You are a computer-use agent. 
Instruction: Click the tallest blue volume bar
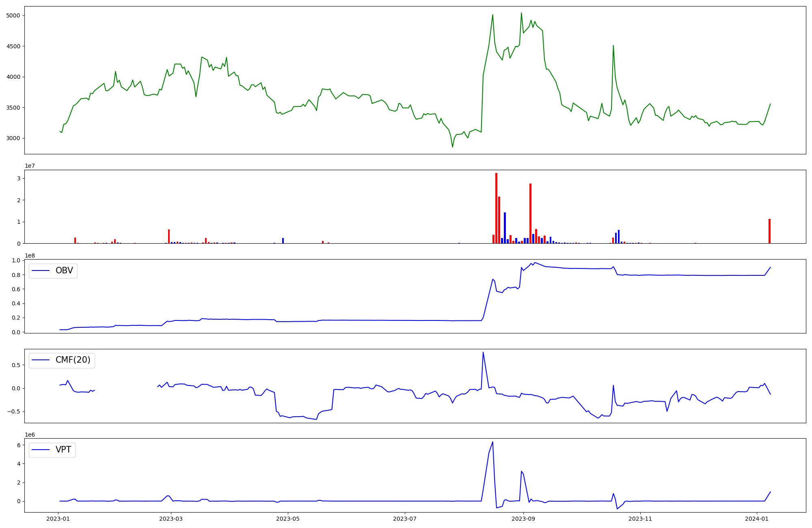505,227
